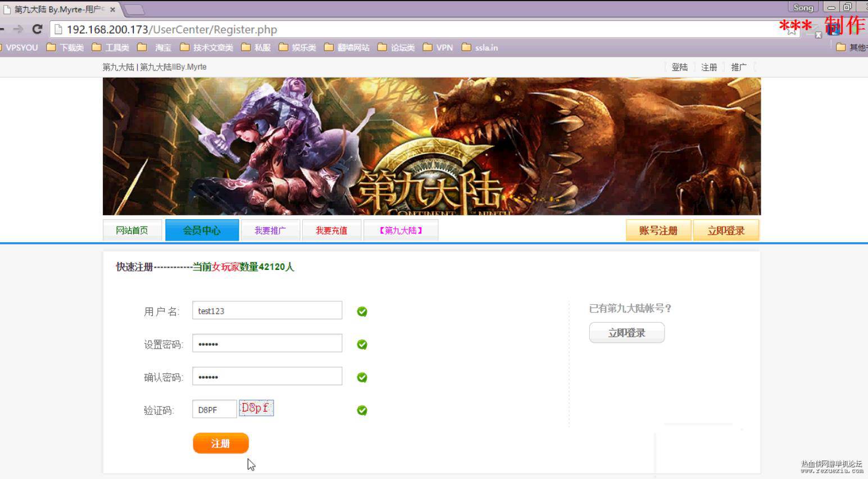
Task: Click the green checkmark beside 验证码
Action: [362, 410]
